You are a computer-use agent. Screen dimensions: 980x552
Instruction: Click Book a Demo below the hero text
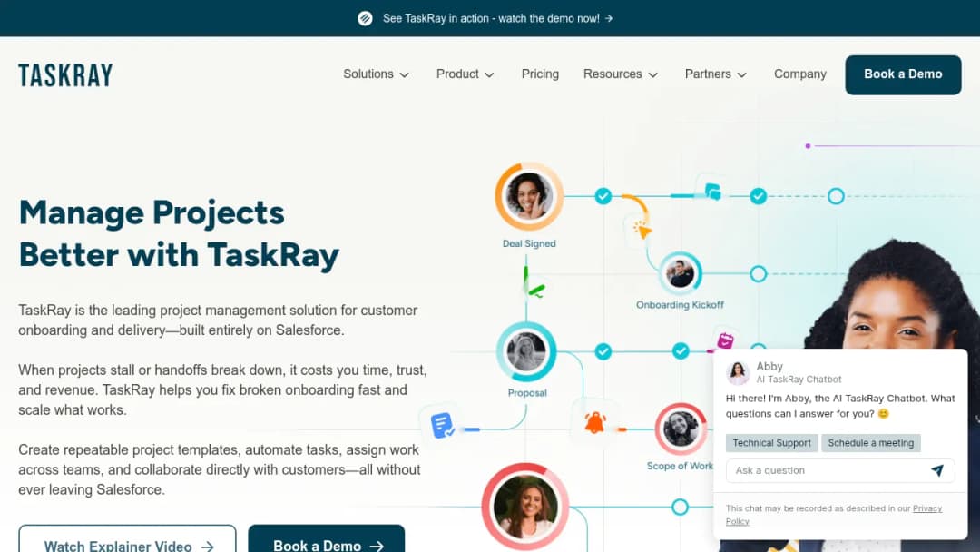pyautogui.click(x=327, y=540)
